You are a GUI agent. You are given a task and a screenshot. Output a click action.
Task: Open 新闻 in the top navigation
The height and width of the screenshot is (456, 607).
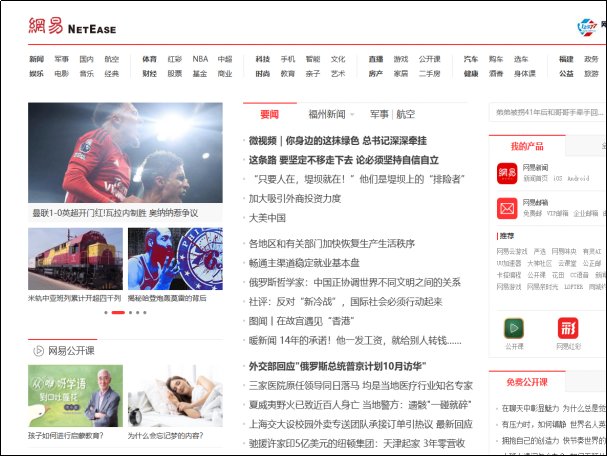pos(36,59)
